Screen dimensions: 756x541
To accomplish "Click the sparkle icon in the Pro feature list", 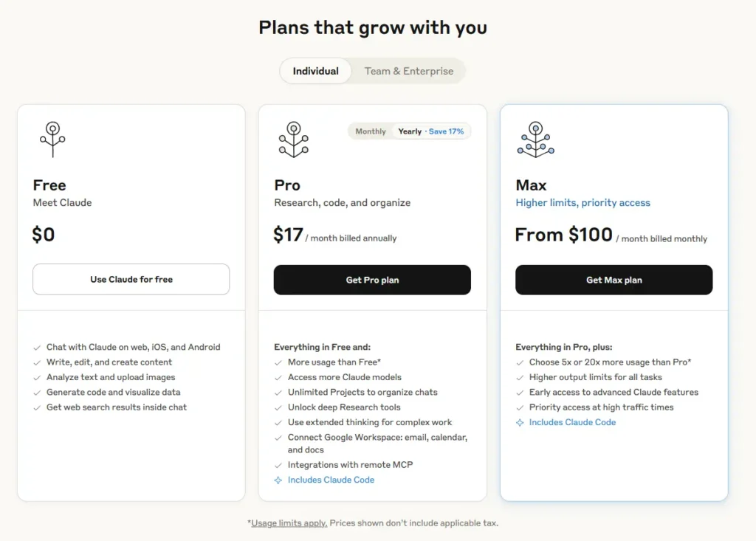I will [278, 480].
